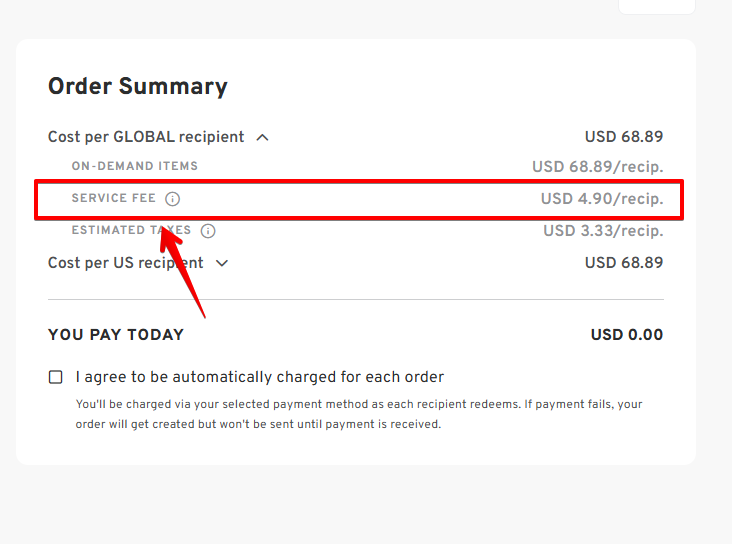The height and width of the screenshot is (544, 732).
Task: Select the 'Cost per GLOBAL recipient' row label
Action: [146, 137]
